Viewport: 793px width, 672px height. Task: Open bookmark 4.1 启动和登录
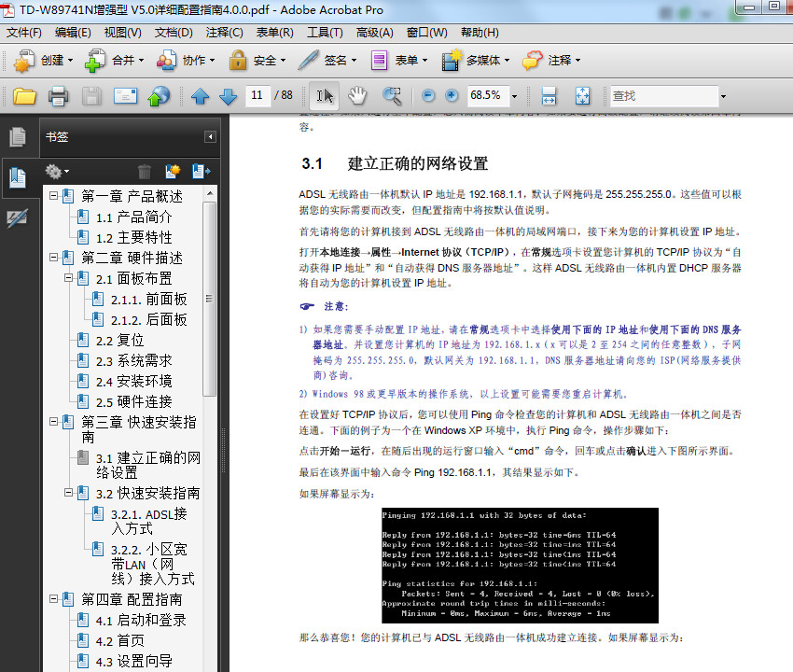pos(141,620)
